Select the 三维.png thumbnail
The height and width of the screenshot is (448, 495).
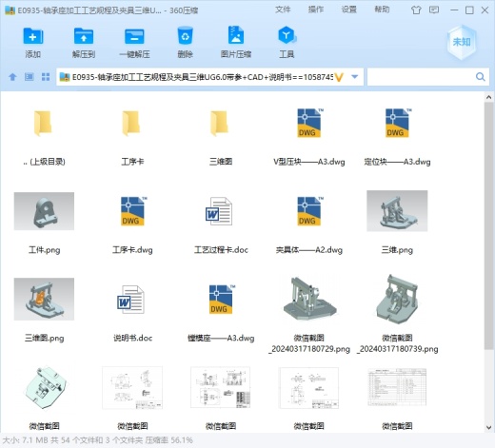(397, 211)
